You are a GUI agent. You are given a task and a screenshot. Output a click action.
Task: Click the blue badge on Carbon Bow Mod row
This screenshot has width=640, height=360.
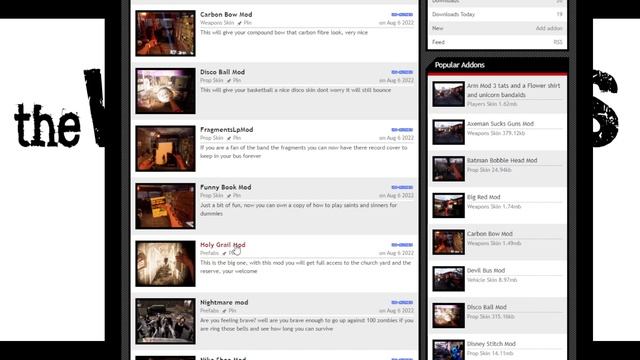[x=402, y=15]
